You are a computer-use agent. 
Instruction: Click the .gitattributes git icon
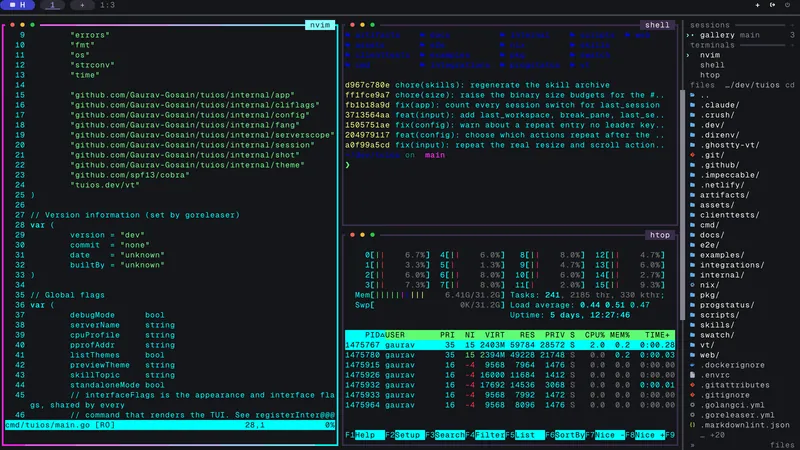(x=692, y=385)
